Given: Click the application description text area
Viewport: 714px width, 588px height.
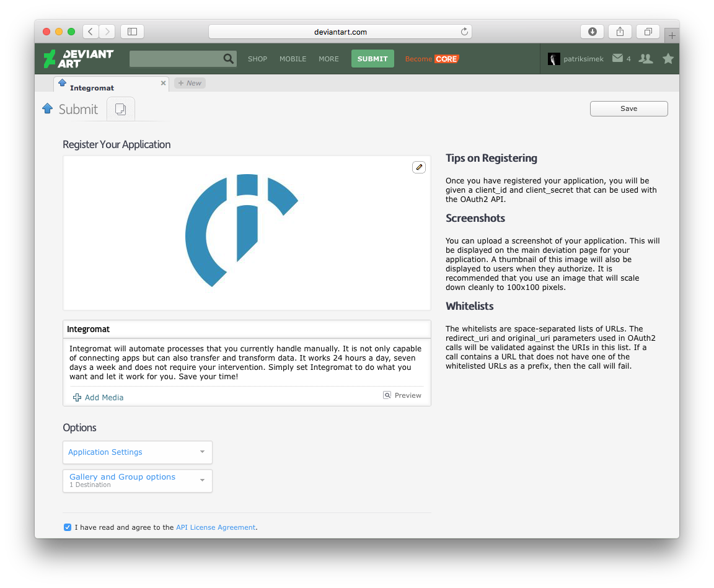Looking at the screenshot, I should [247, 362].
